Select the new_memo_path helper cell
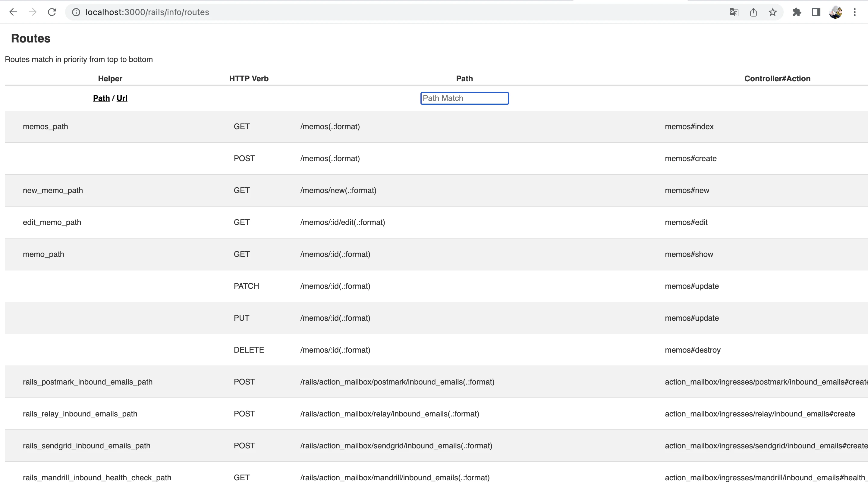The width and height of the screenshot is (868, 483). point(53,190)
